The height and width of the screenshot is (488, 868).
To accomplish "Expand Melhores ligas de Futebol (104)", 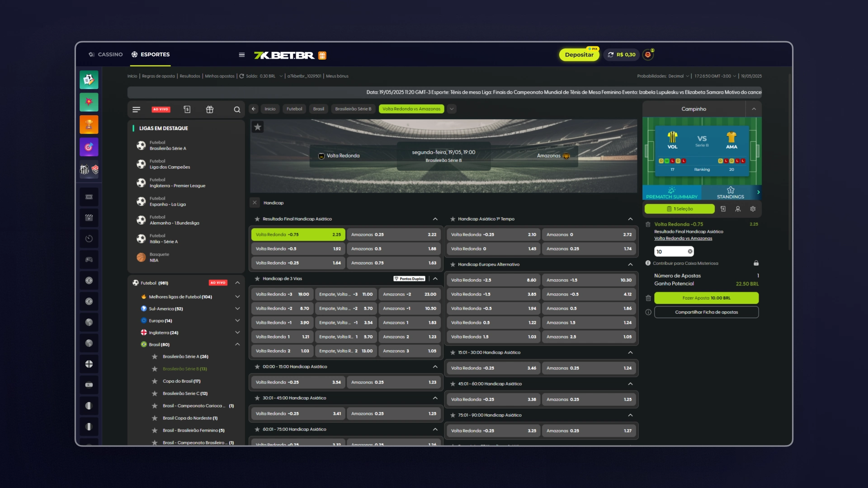I will tap(237, 297).
